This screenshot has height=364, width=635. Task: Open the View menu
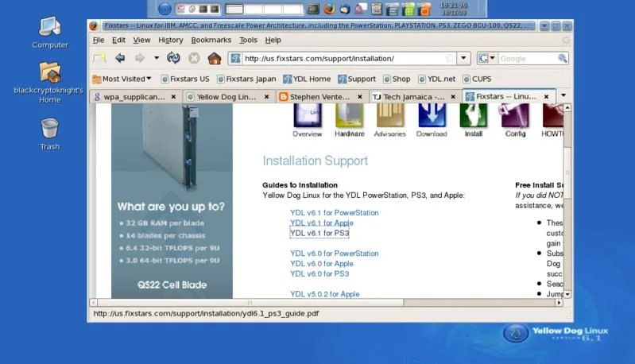(141, 40)
